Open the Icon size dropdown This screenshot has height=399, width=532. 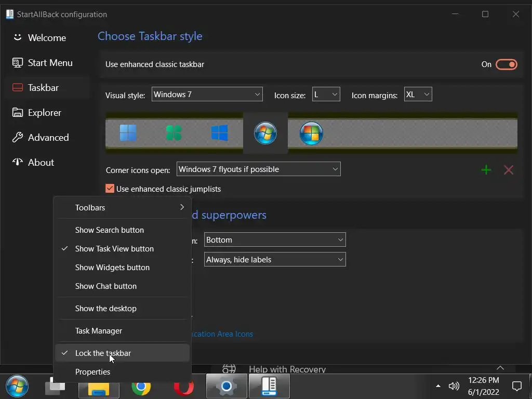[326, 95]
